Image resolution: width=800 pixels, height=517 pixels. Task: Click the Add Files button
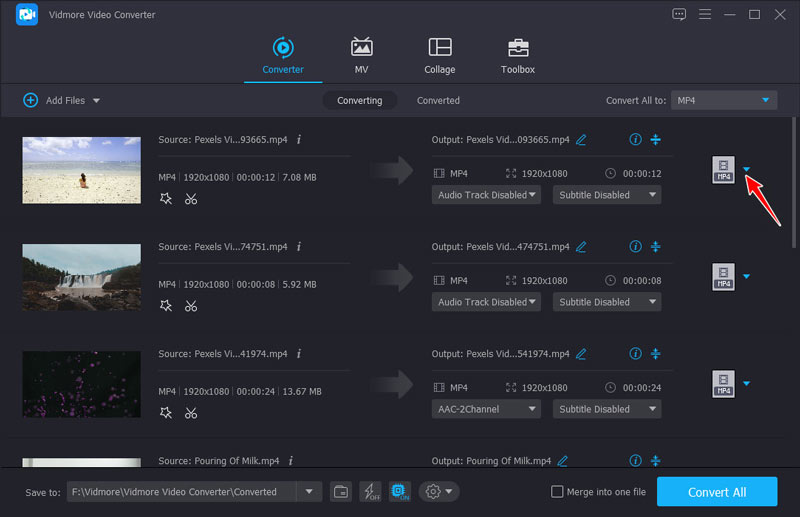(61, 100)
